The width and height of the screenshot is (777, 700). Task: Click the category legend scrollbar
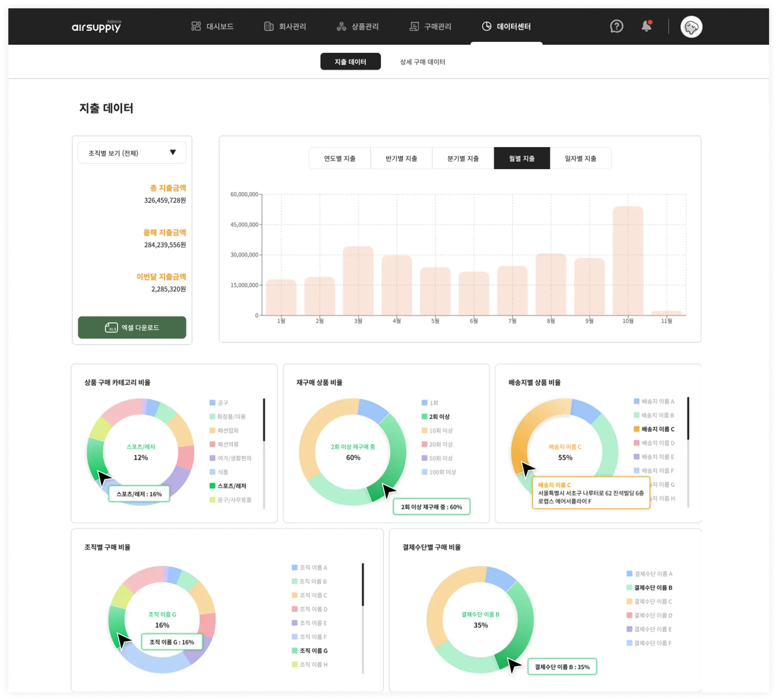pyautogui.click(x=264, y=420)
